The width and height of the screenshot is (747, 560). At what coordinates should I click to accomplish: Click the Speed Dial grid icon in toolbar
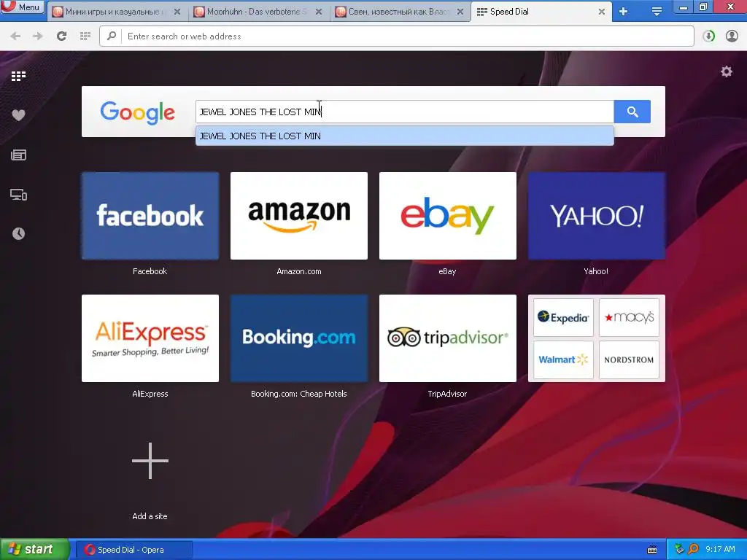coord(85,36)
